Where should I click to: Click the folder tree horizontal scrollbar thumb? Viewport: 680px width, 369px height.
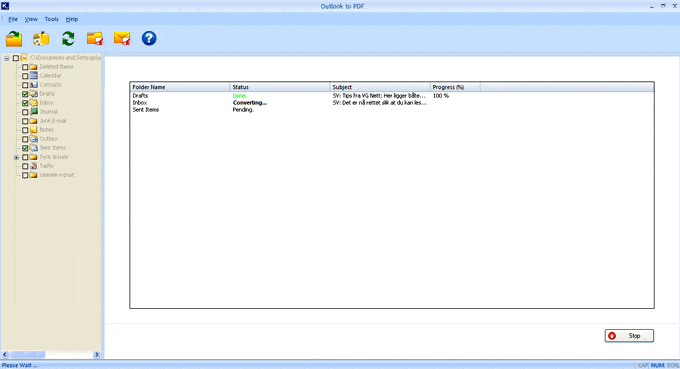(x=27, y=355)
